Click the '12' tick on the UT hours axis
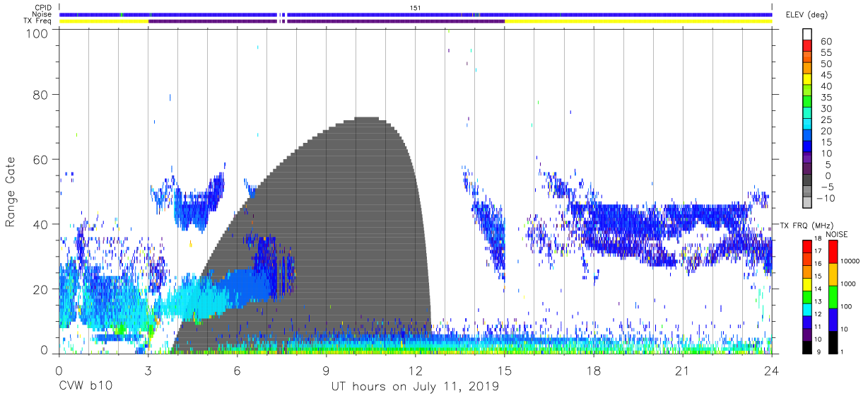This screenshot has height=401, width=868. pos(416,370)
